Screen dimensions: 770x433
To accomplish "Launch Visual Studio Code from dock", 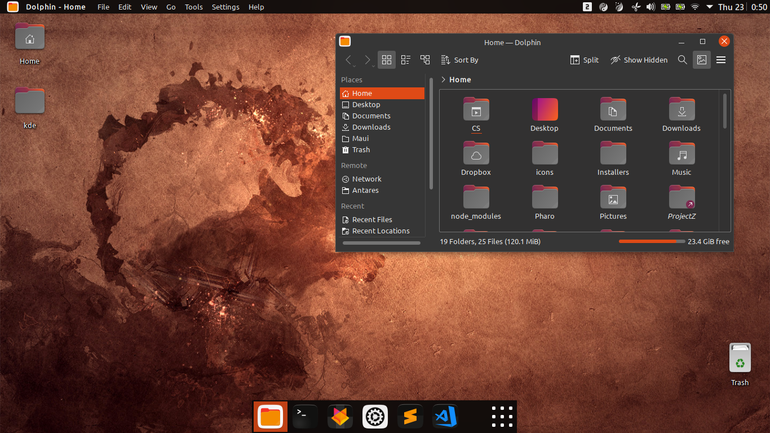I will point(445,417).
